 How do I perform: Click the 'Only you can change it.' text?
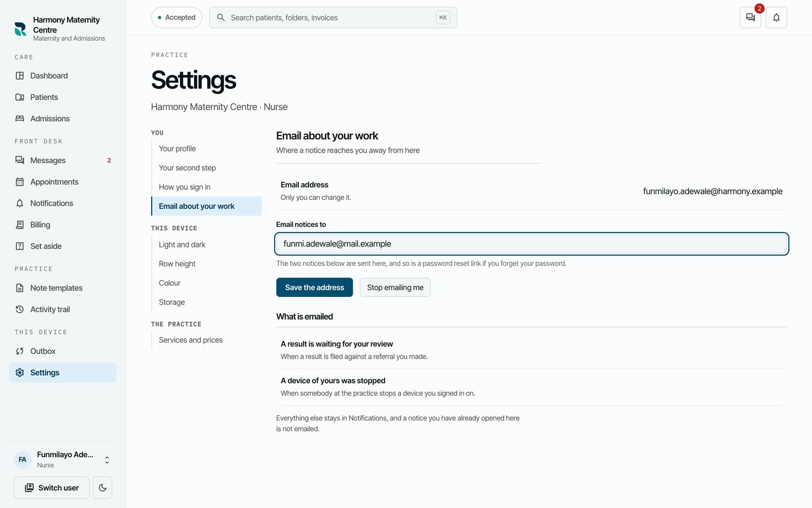click(316, 198)
